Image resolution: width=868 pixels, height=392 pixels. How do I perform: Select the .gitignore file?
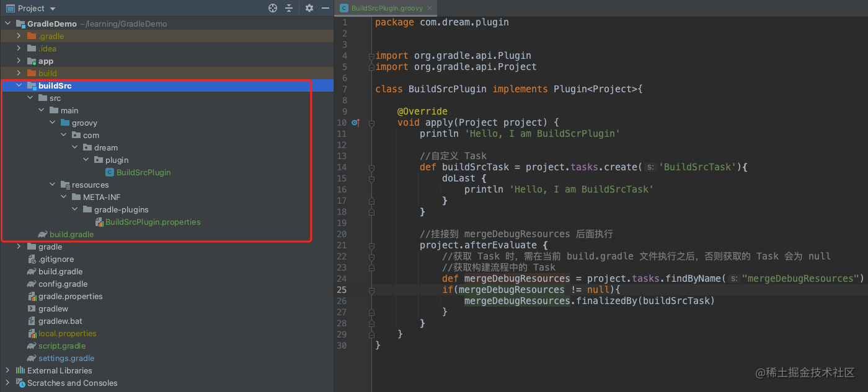pyautogui.click(x=56, y=259)
